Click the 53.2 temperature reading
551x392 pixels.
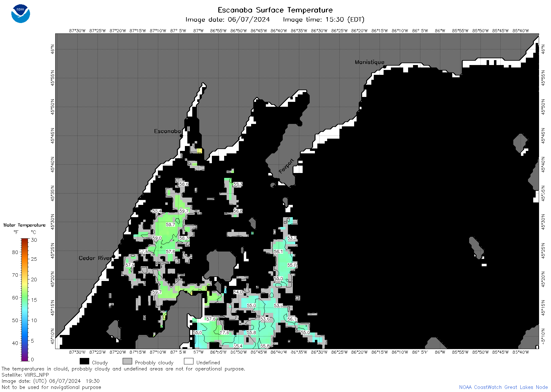coord(292,238)
